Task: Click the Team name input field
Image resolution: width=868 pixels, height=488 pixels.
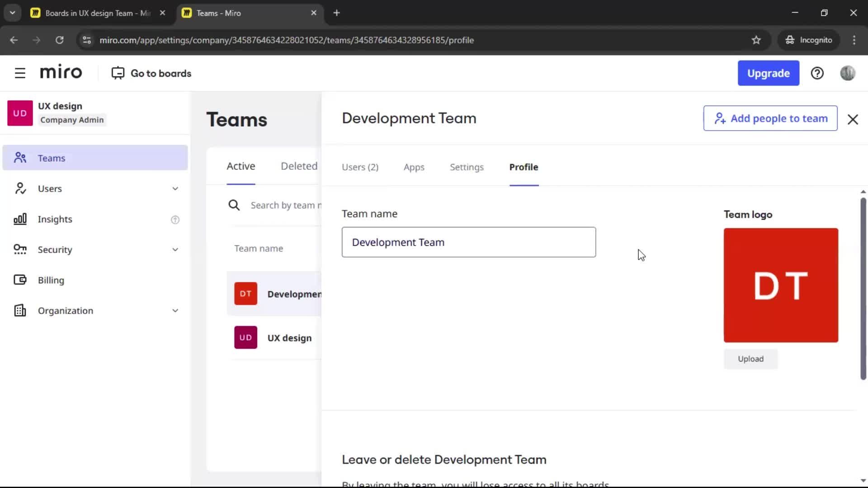Action: 468,242
